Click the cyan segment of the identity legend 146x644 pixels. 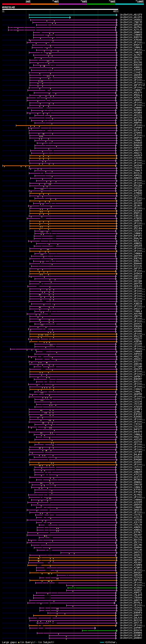pos(130,4)
